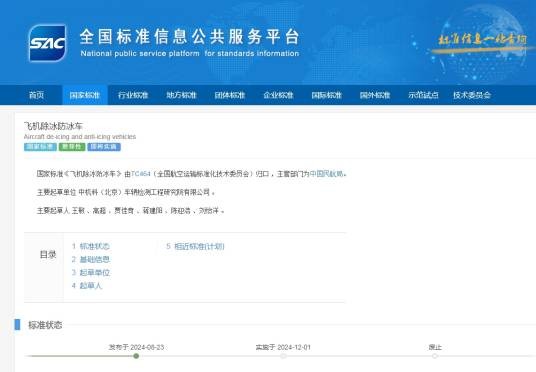Open the 行业标准 nav tab
Viewport: 536px width, 372px height.
(x=133, y=95)
